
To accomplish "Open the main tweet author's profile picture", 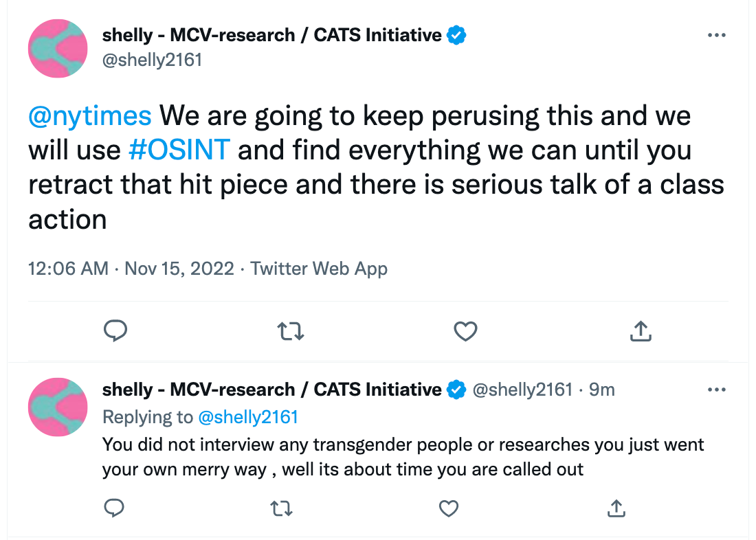I will 58,48.
